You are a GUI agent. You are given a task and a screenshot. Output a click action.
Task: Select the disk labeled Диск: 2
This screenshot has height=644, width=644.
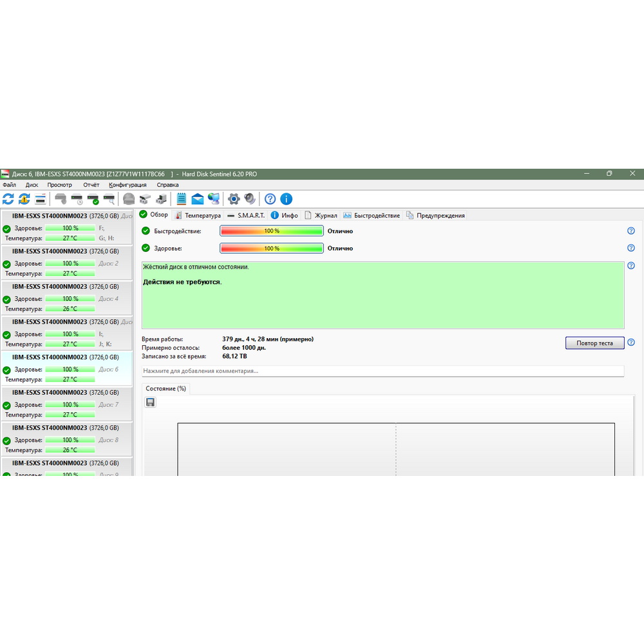coord(67,263)
